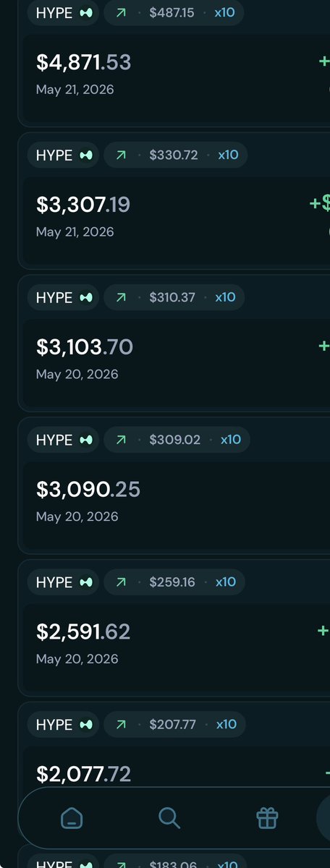
Task: Click the HYPE token badge on $4,871.53 card
Action: point(64,12)
